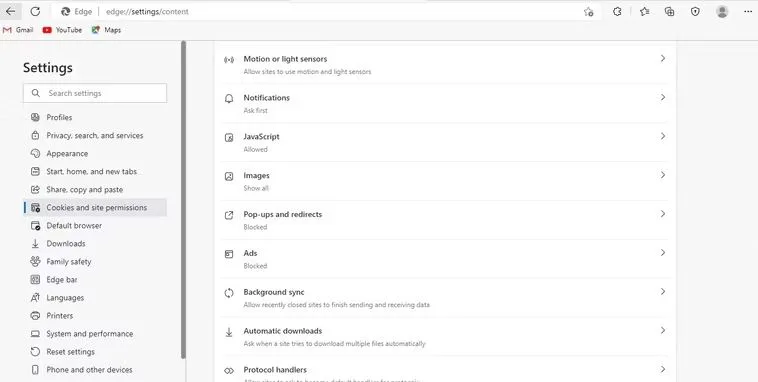758x382 pixels.
Task: Click the Automatic downloads arrow icon
Action: tap(229, 332)
